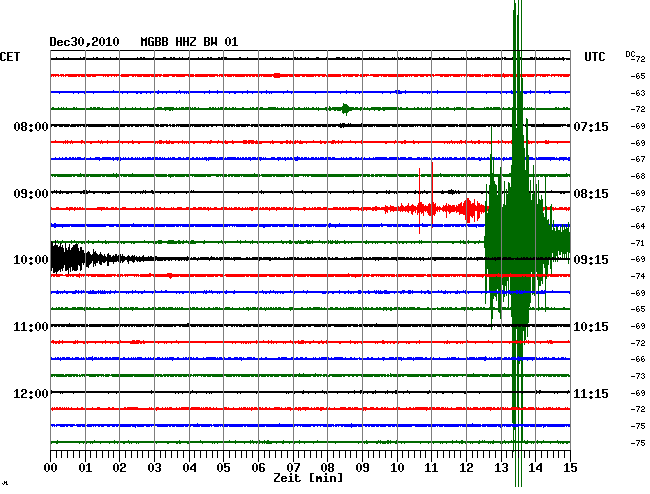Click the DC offset value "-64"
The height and width of the screenshot is (494, 650).
(x=638, y=226)
